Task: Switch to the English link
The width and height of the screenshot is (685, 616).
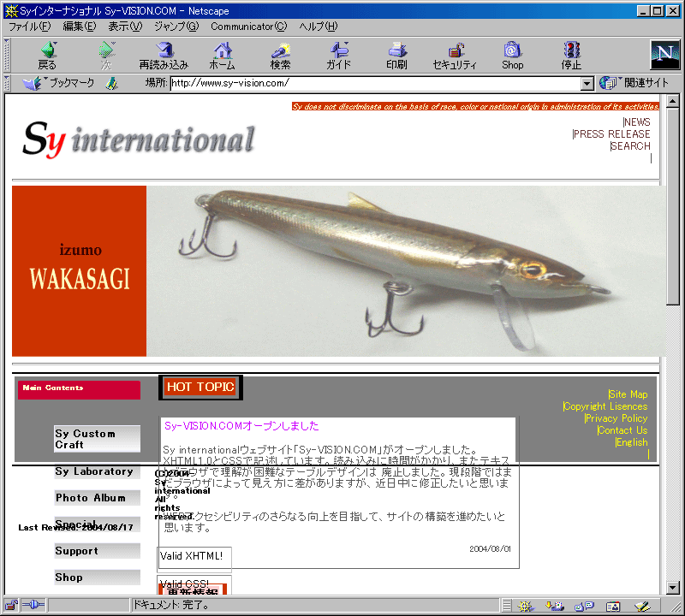Action: (x=632, y=442)
